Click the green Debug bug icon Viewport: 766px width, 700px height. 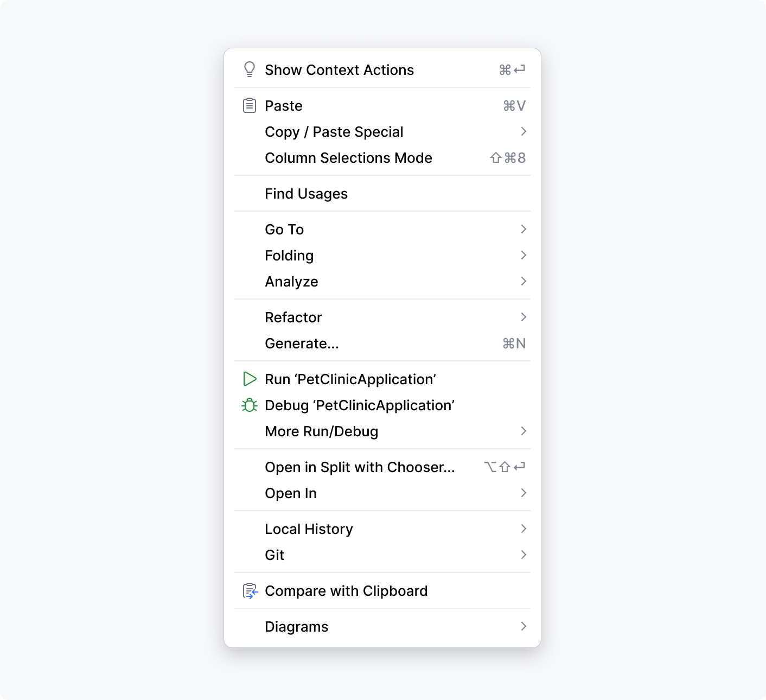250,405
